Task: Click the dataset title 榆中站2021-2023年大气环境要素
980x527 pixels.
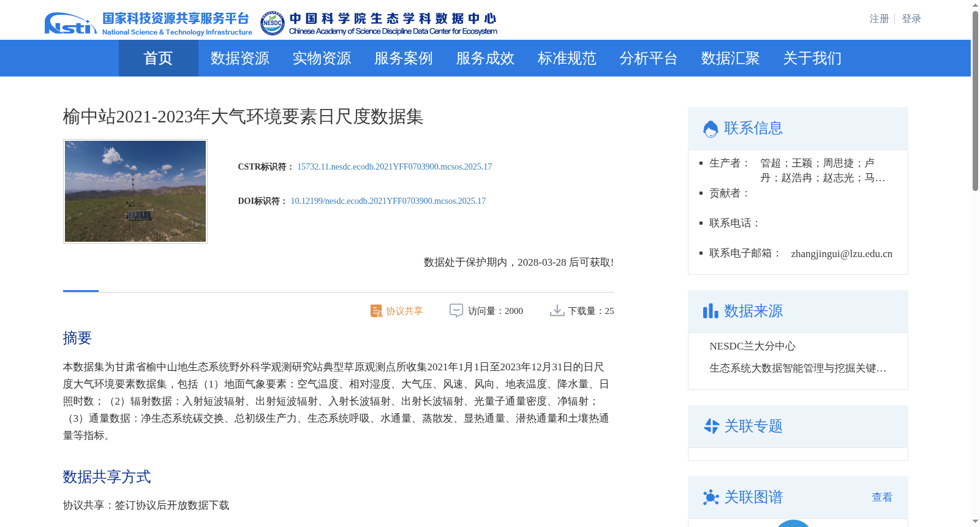Action: [x=243, y=116]
